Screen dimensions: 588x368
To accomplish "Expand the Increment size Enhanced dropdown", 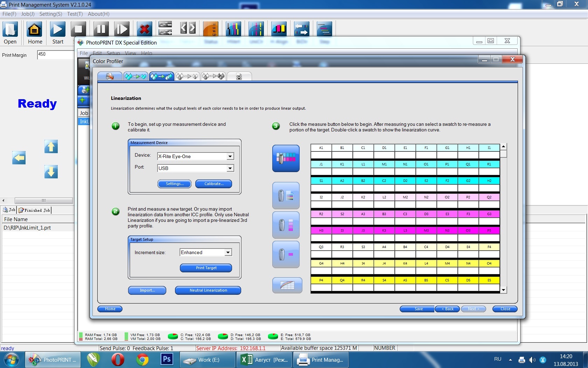I will pos(228,252).
